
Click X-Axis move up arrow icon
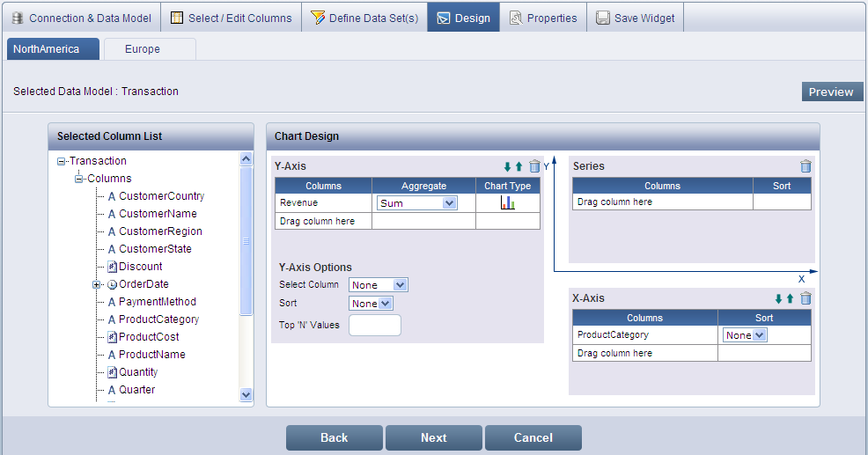[x=790, y=298]
